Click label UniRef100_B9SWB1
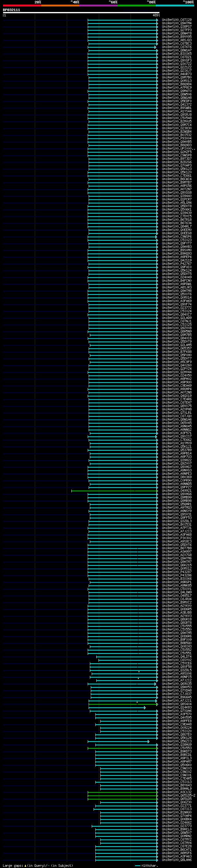This screenshot has width=197, height=868. (176, 108)
